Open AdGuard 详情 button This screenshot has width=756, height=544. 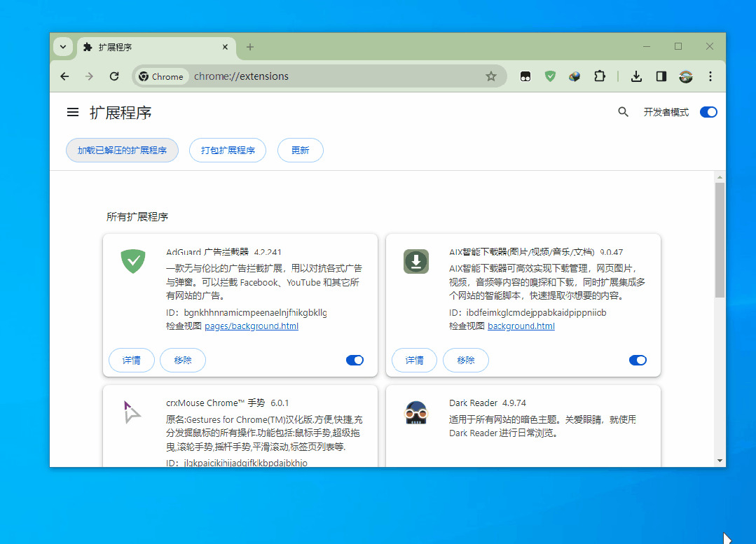coord(132,360)
